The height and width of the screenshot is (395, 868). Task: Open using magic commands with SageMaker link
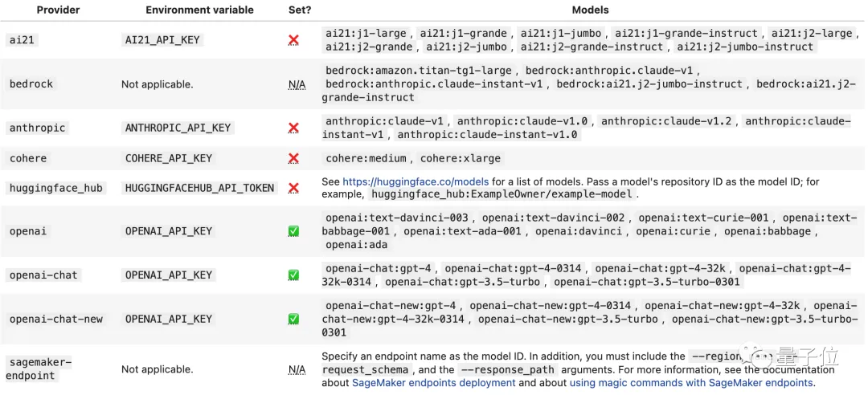click(x=692, y=383)
